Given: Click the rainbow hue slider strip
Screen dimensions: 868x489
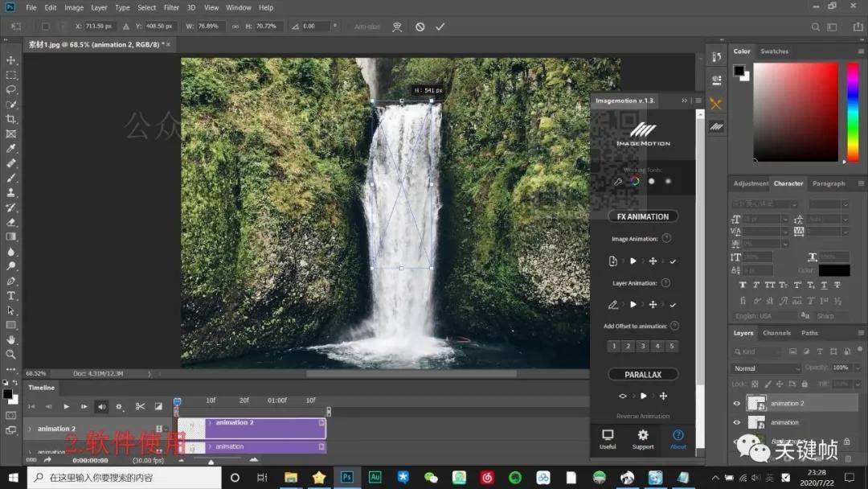Looking at the screenshot, I should coord(853,113).
